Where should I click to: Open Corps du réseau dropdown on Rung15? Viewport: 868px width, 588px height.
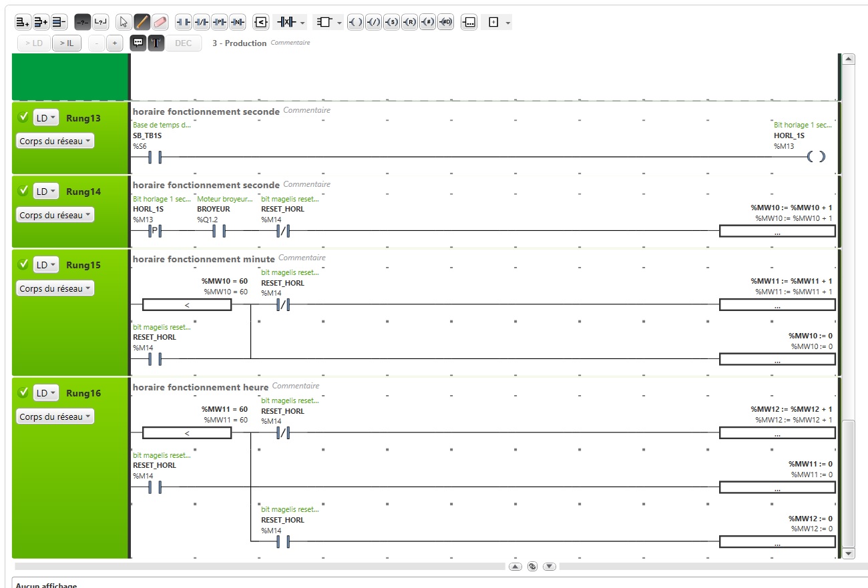coord(55,288)
